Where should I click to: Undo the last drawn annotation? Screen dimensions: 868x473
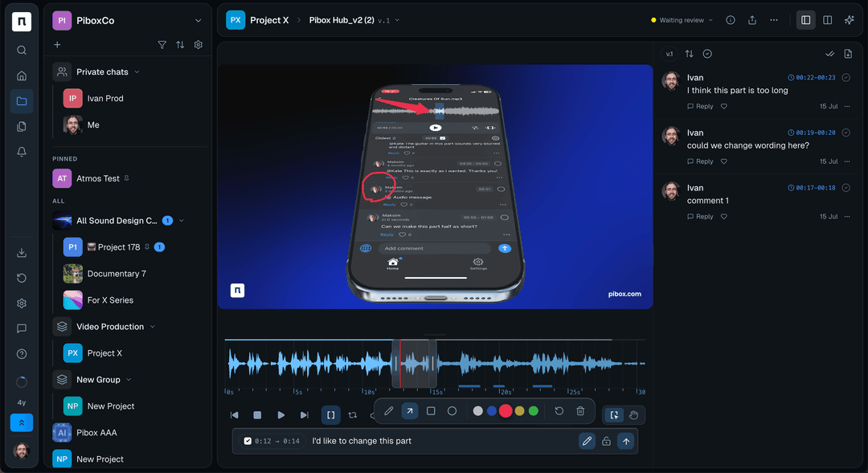point(559,411)
